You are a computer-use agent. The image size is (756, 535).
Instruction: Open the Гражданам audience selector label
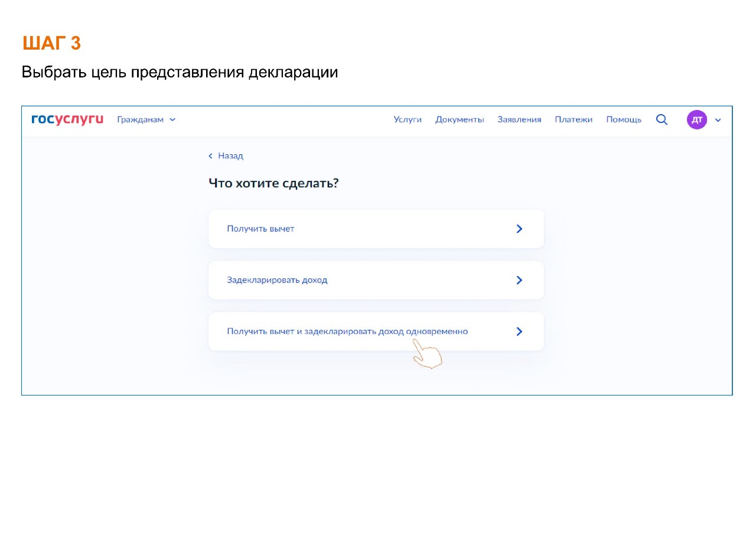tap(140, 119)
